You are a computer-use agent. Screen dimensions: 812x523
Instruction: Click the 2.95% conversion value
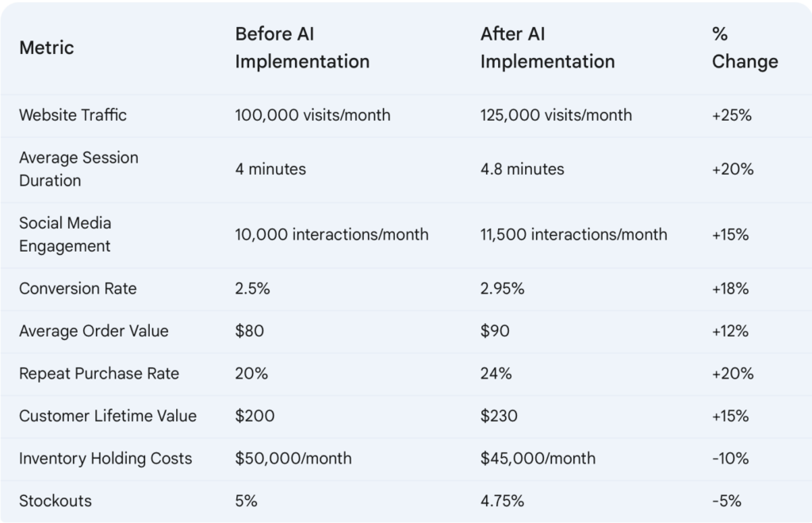502,288
